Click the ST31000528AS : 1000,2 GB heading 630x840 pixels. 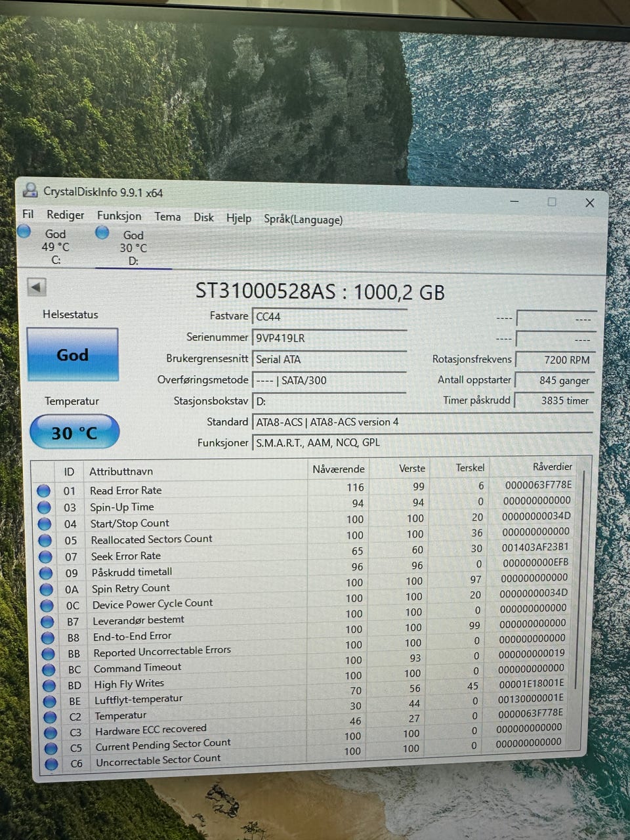320,292
